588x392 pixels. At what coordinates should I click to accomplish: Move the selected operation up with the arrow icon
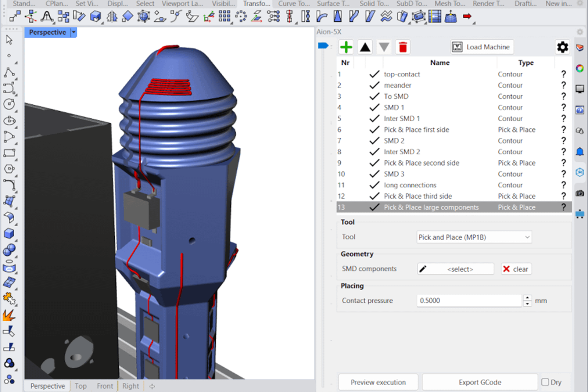365,47
